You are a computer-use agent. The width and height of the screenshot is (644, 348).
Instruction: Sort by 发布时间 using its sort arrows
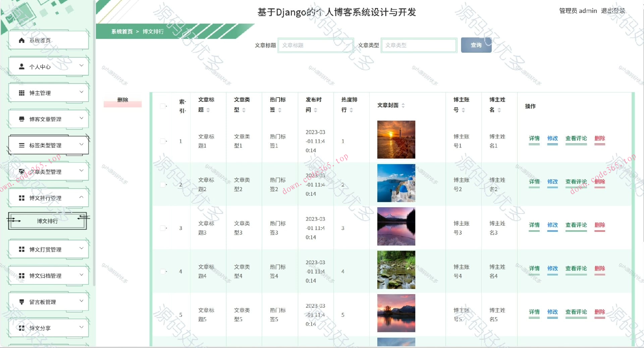pos(316,110)
